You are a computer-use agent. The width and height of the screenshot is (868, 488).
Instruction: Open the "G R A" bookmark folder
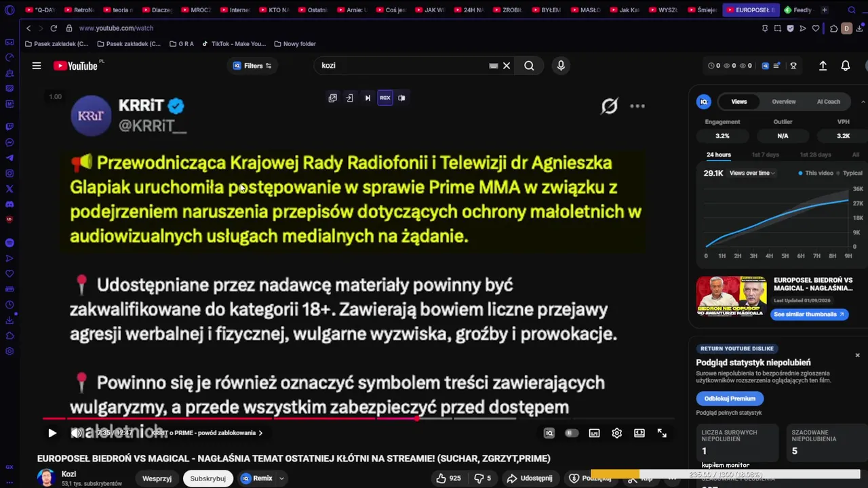tap(181, 44)
